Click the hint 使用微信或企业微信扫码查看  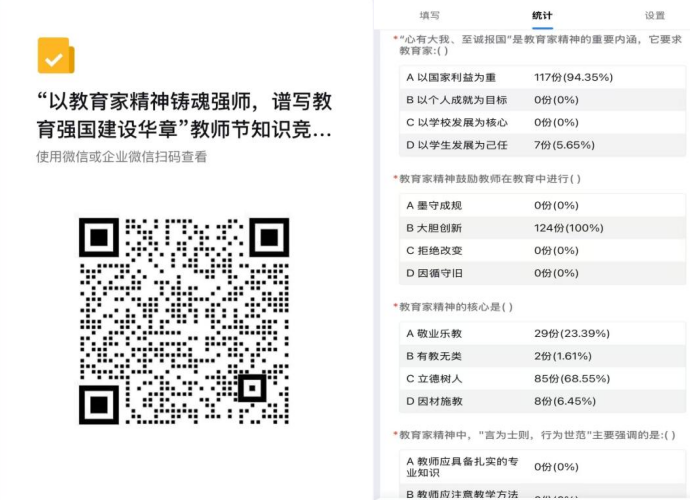pyautogui.click(x=121, y=157)
